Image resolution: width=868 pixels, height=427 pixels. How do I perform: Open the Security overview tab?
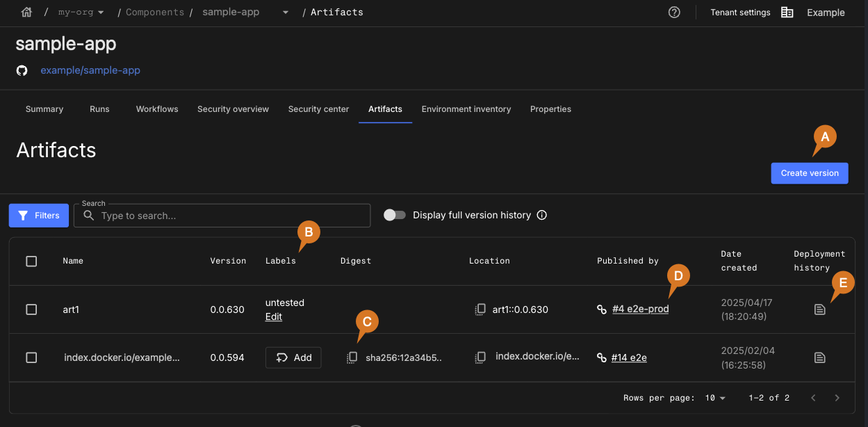tap(233, 109)
